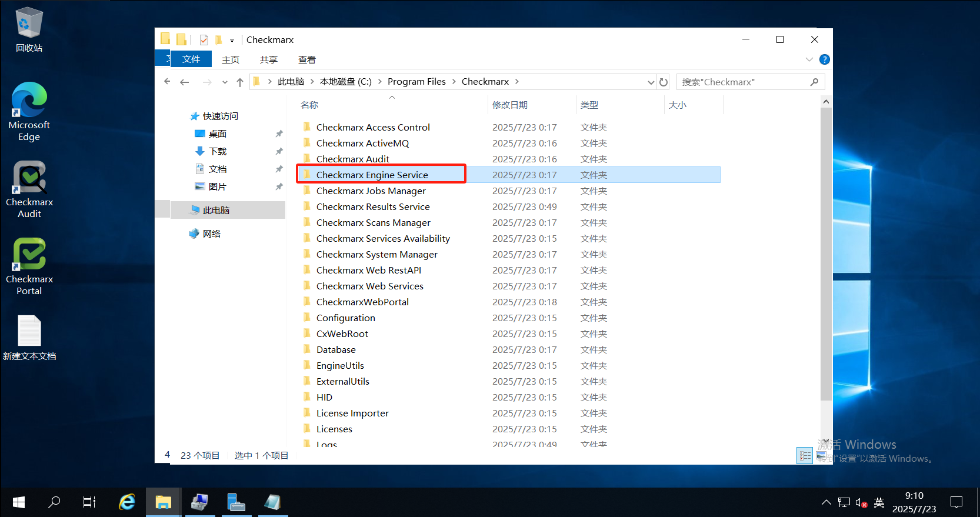
Task: Open the quick access toolbar customize dropdown
Action: [x=232, y=41]
